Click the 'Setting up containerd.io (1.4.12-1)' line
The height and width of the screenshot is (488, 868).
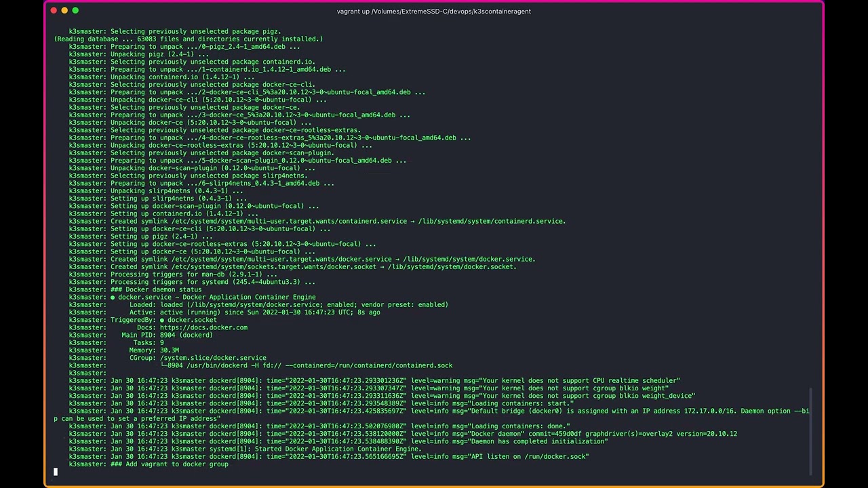pyautogui.click(x=163, y=213)
